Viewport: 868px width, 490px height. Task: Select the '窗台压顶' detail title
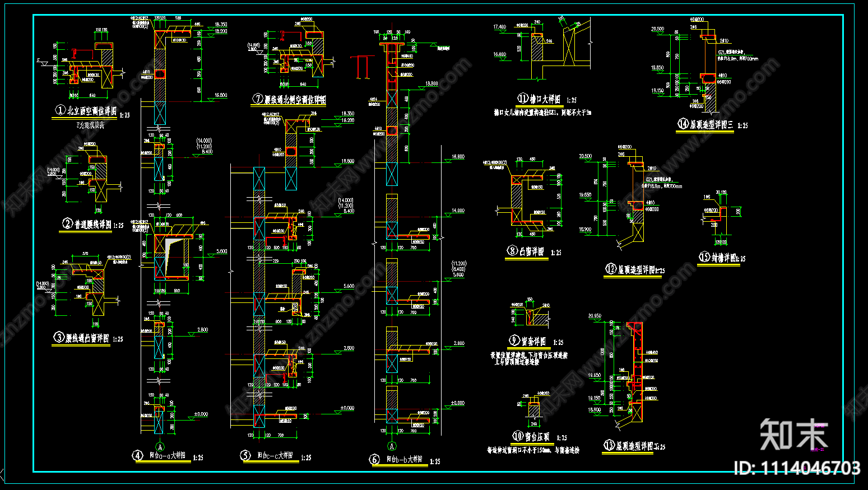pos(537,436)
